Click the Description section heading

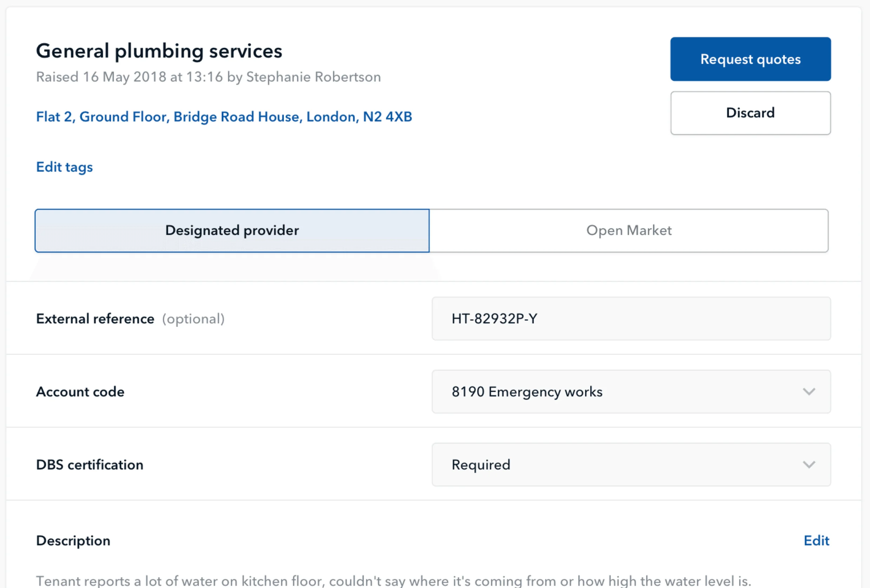coord(73,541)
